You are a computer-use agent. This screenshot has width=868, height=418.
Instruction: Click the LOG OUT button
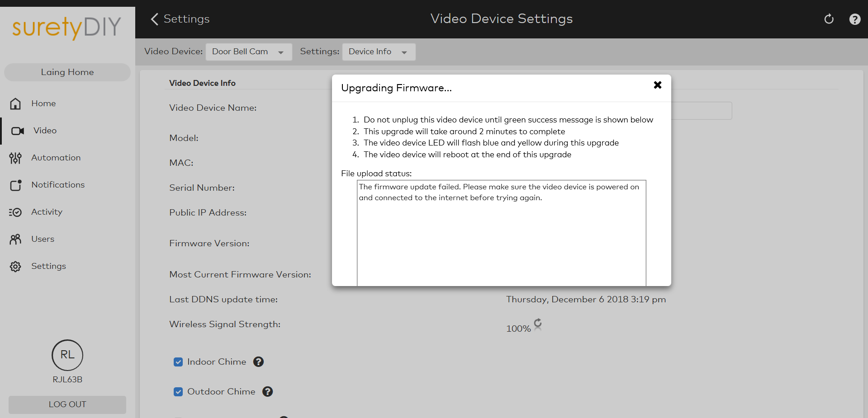pos(67,404)
